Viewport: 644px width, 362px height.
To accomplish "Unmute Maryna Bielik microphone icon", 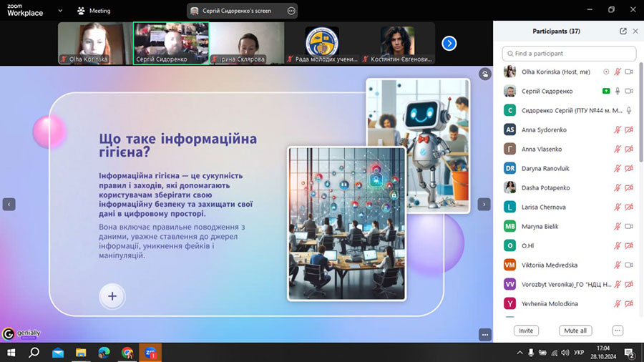I will (618, 226).
